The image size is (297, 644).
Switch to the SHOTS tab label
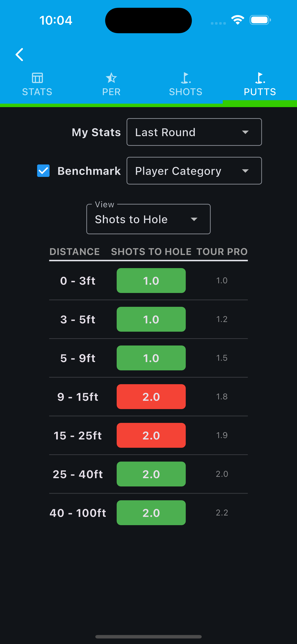(x=186, y=92)
